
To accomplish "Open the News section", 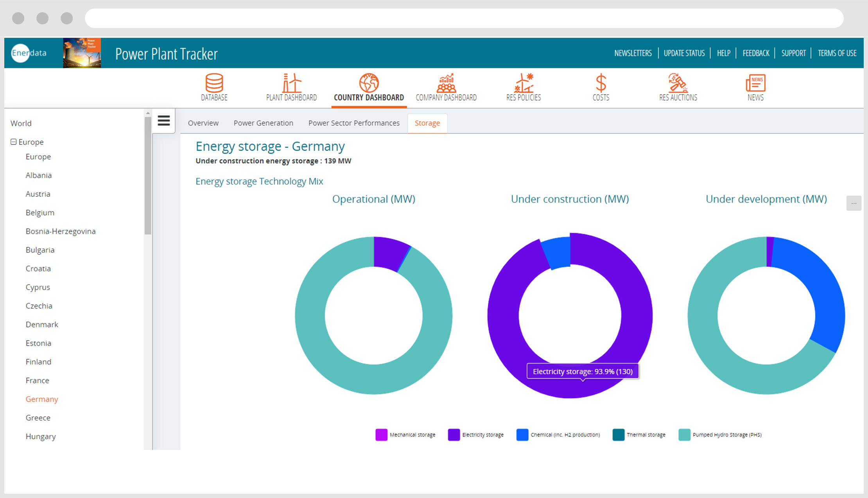I will 755,88.
